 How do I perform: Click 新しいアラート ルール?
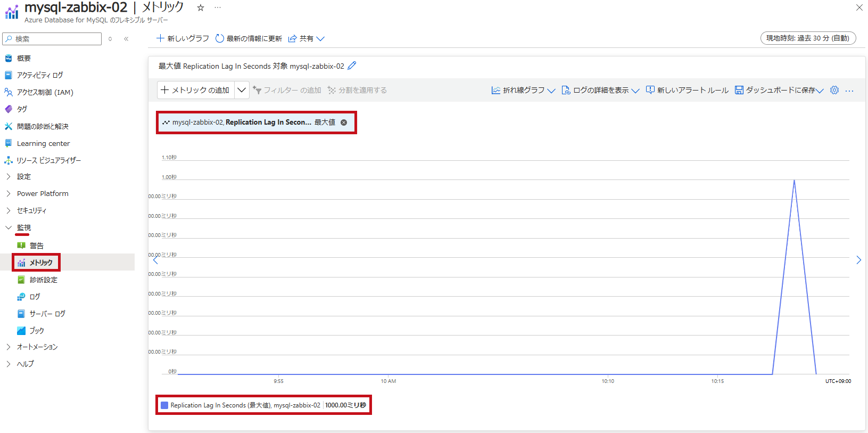687,90
